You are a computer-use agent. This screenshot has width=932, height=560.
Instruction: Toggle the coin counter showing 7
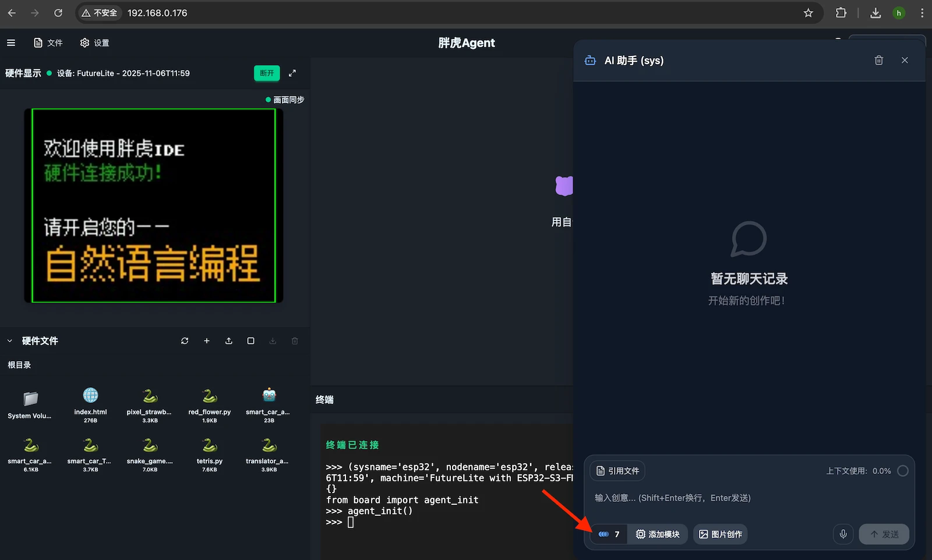(x=609, y=534)
